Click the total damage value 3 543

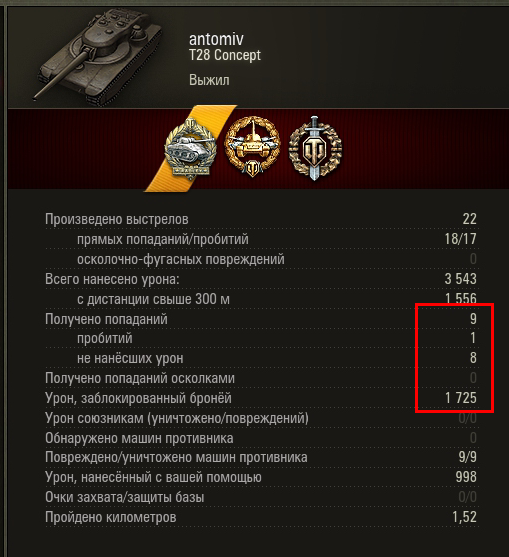pos(460,279)
